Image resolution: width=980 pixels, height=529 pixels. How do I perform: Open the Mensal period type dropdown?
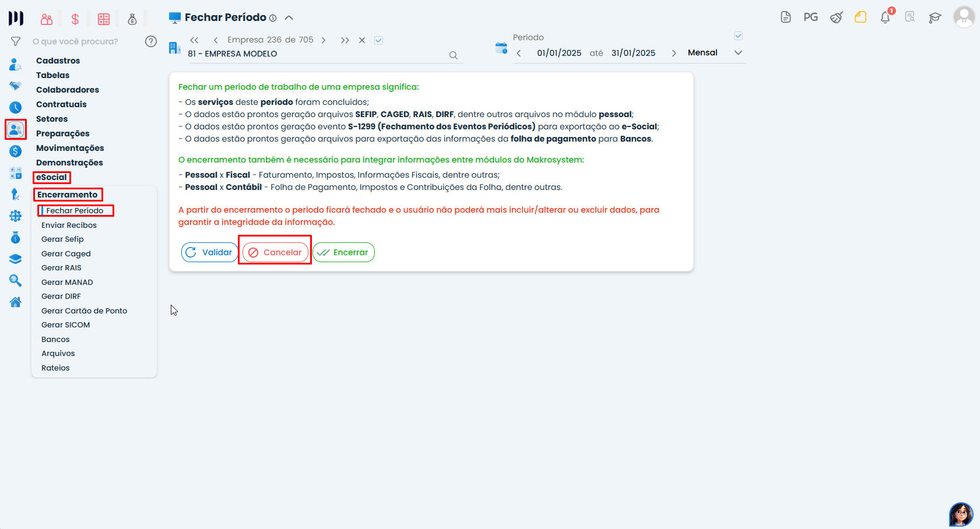(x=715, y=52)
